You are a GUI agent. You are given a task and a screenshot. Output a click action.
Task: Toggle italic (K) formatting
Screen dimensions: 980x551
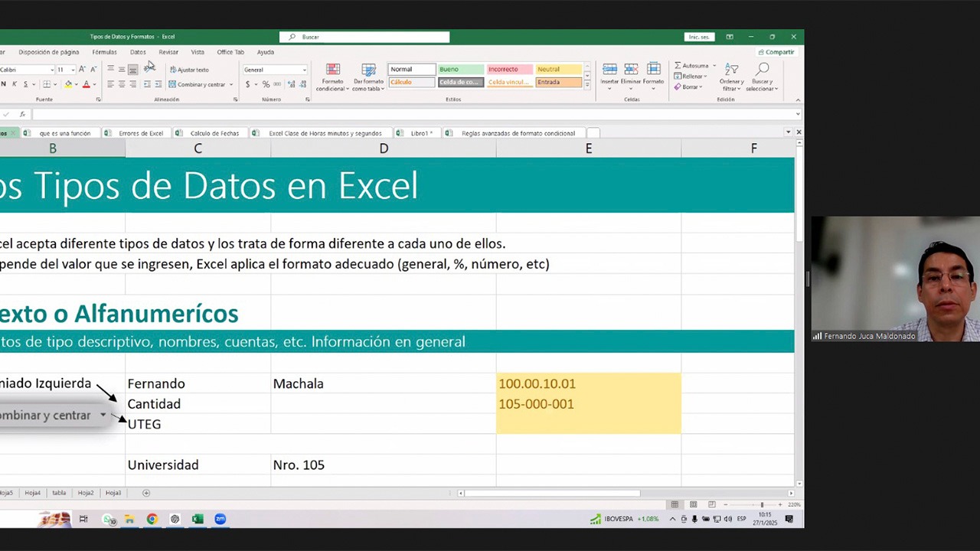(14, 84)
